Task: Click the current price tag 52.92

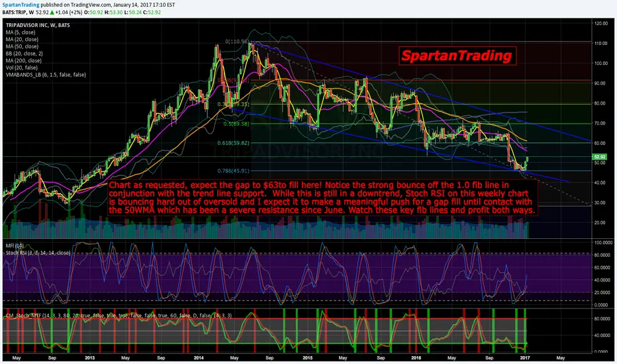Action: point(600,157)
